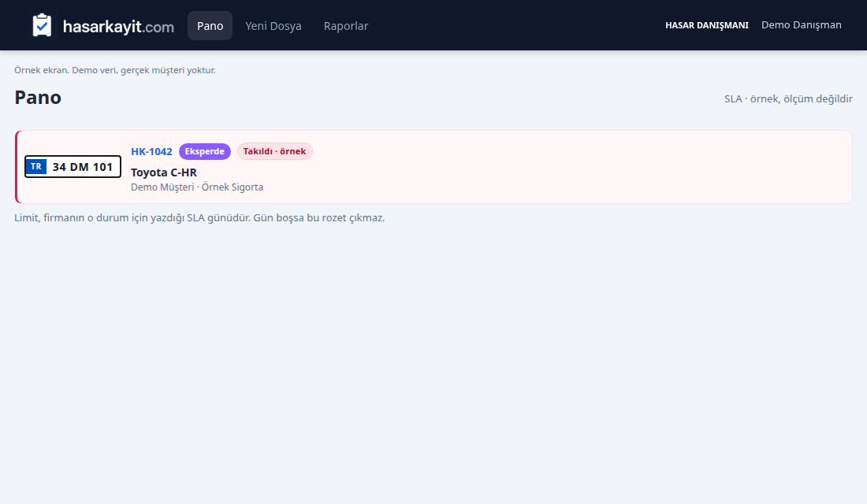Click the Pano page heading
The width and height of the screenshot is (867, 504).
click(38, 98)
